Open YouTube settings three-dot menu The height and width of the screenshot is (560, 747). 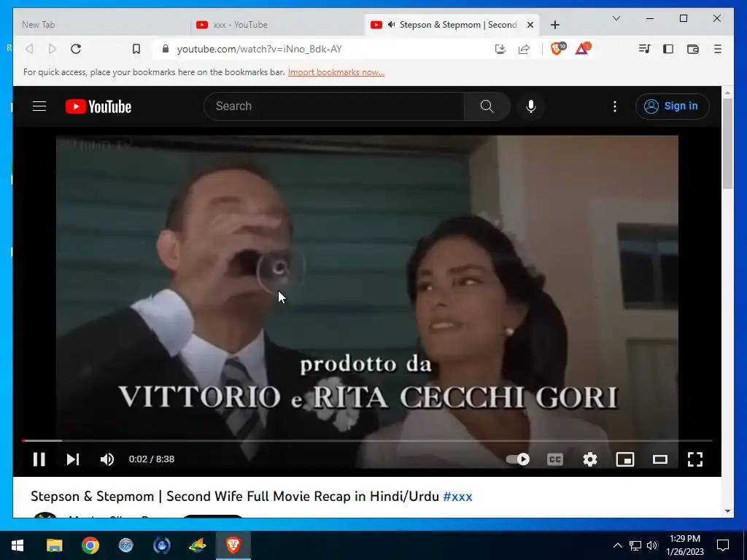coord(615,106)
